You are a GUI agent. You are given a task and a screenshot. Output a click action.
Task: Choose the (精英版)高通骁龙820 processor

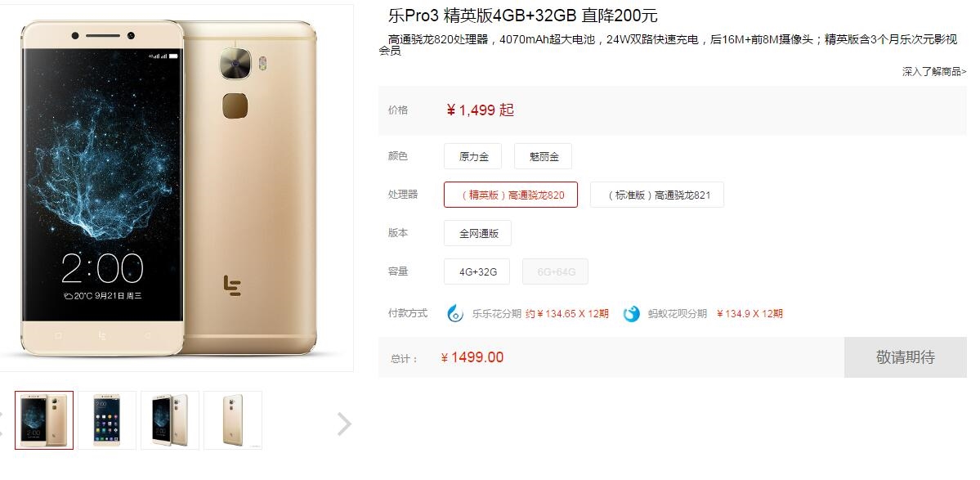pyautogui.click(x=511, y=195)
